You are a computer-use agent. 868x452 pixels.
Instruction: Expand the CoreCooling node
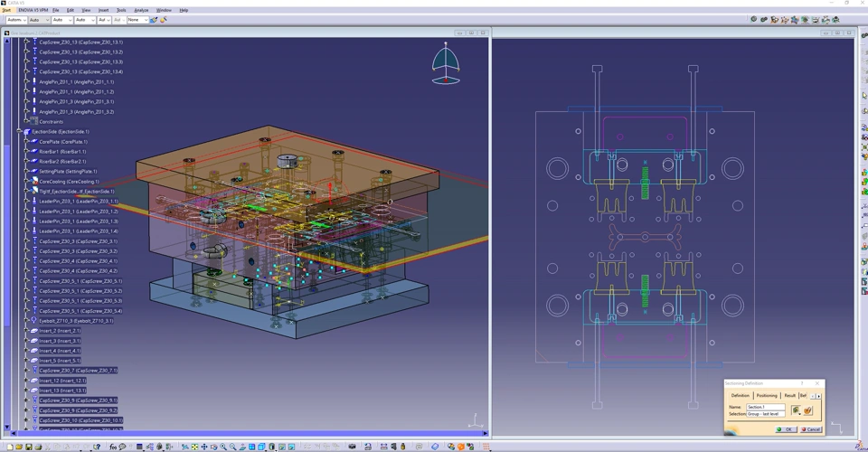click(26, 182)
